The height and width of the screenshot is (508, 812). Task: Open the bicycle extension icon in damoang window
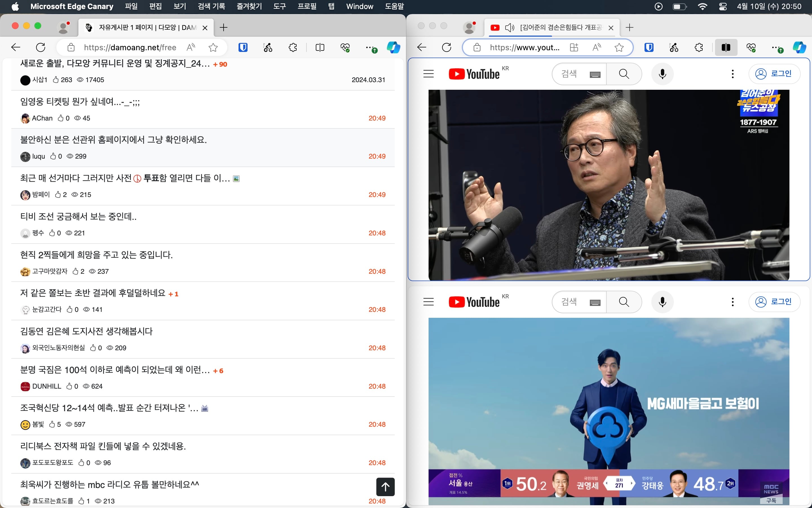268,47
